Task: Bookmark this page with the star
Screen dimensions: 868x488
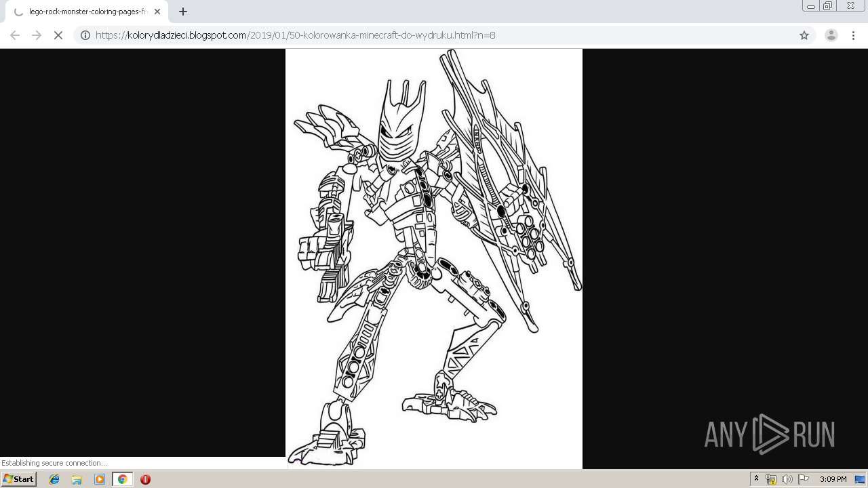Action: pyautogui.click(x=804, y=35)
